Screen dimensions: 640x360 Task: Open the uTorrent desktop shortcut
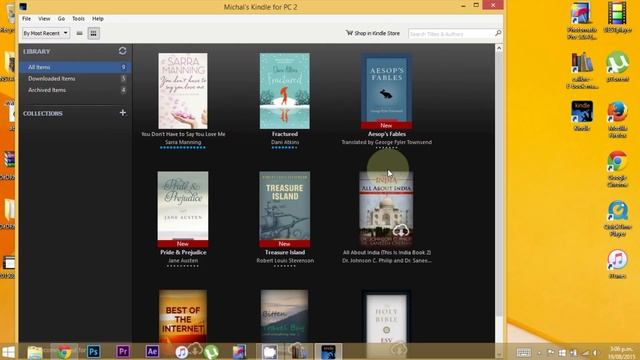tap(617, 67)
